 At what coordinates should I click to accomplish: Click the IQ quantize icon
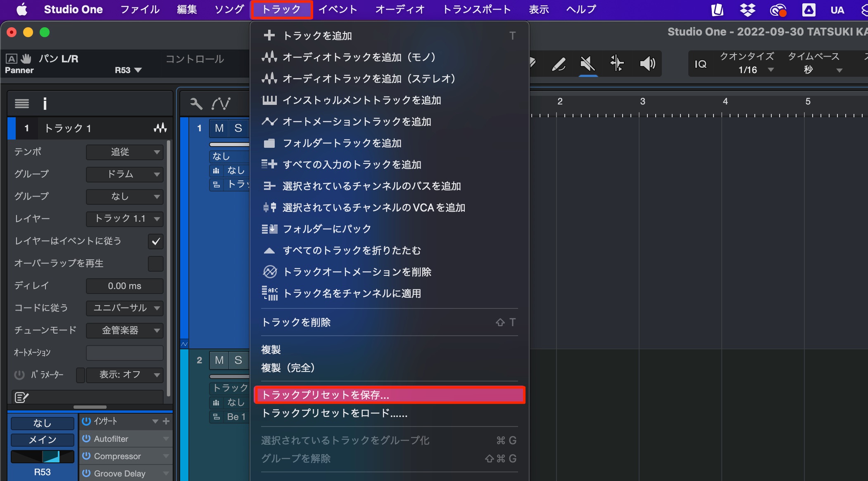[x=701, y=64]
